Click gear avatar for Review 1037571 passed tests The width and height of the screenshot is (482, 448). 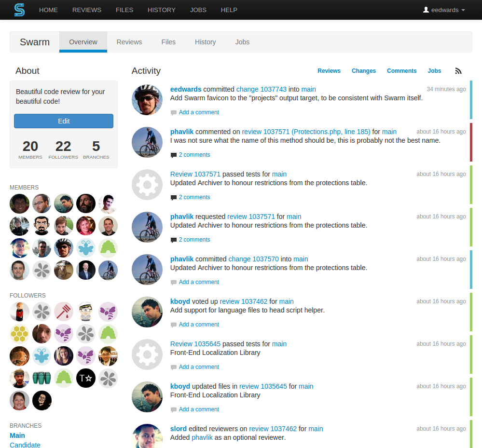pyautogui.click(x=147, y=185)
